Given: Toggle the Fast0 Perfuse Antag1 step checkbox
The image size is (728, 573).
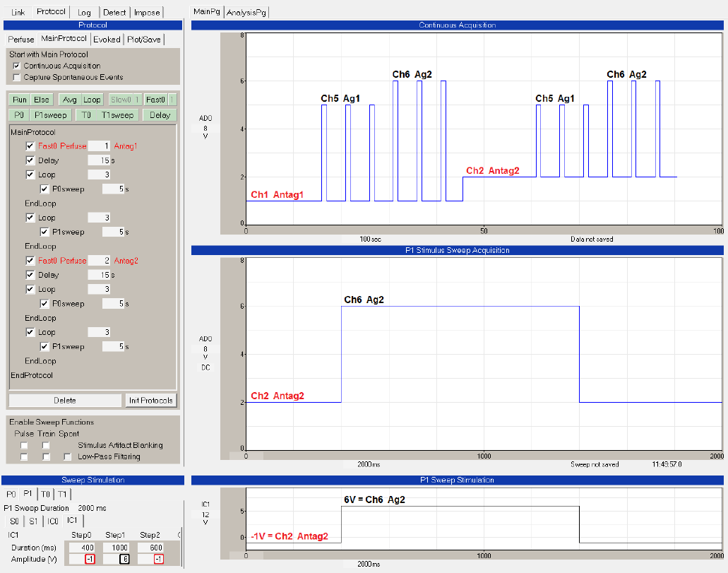Looking at the screenshot, I should pyautogui.click(x=30, y=146).
